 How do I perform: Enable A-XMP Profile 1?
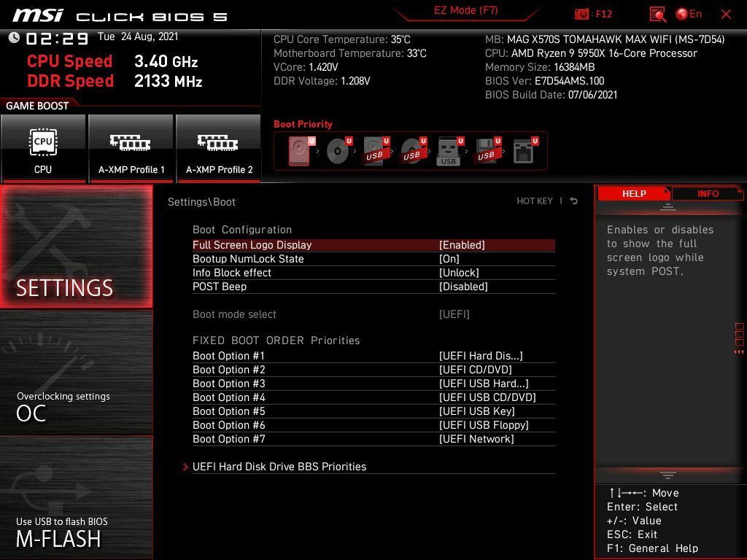pyautogui.click(x=131, y=148)
